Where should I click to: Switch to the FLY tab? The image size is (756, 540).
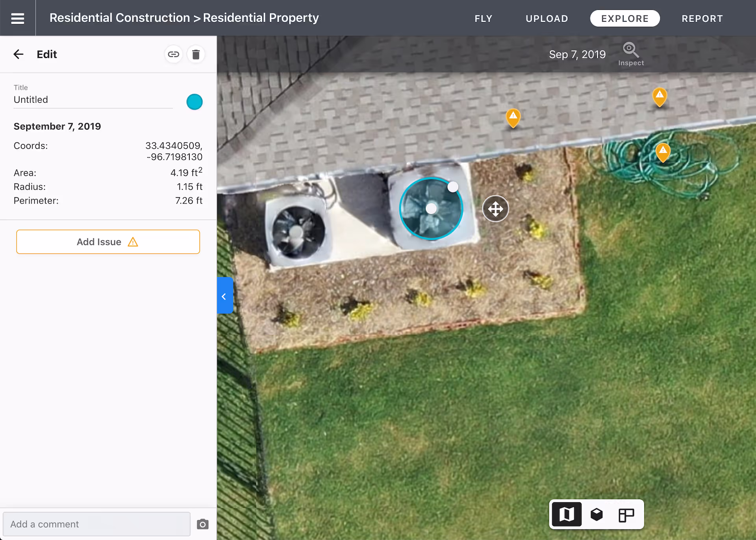(x=483, y=18)
